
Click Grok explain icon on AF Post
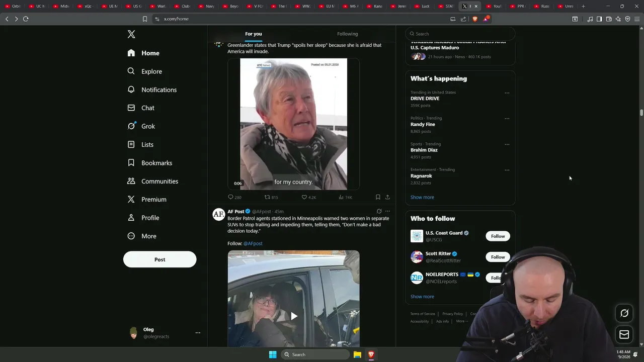(x=379, y=211)
